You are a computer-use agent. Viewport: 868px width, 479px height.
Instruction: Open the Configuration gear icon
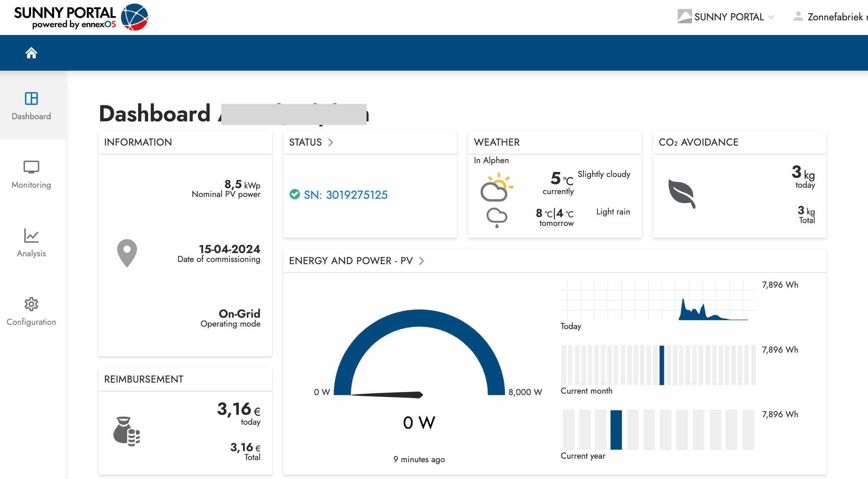click(x=31, y=304)
